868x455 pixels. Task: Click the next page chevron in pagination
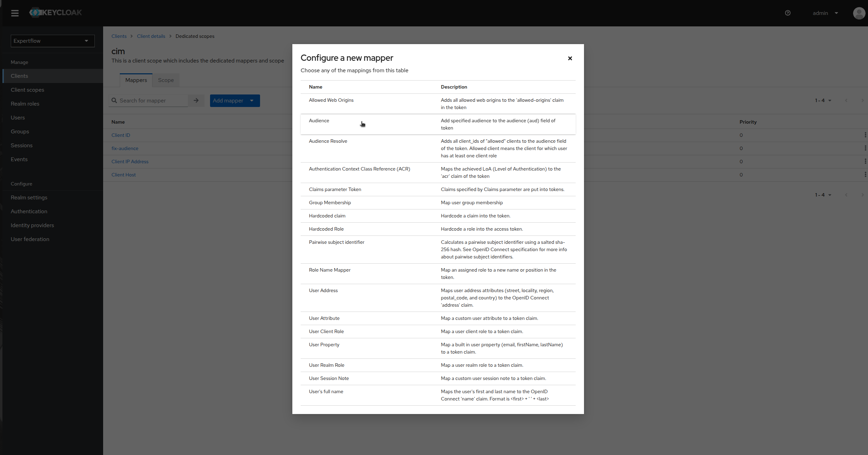coord(862,100)
